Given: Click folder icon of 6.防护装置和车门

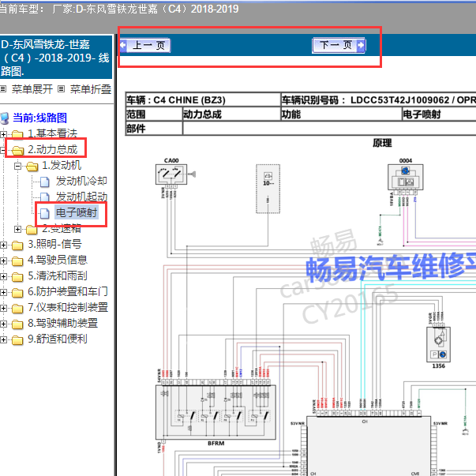Looking at the screenshot, I should pyautogui.click(x=17, y=292).
